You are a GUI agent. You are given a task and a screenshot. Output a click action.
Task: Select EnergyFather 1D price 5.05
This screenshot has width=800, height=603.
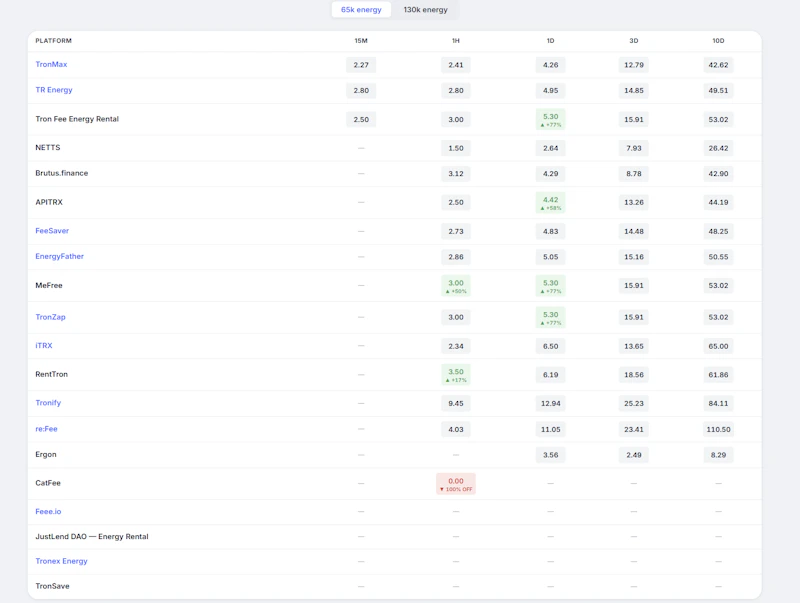551,257
